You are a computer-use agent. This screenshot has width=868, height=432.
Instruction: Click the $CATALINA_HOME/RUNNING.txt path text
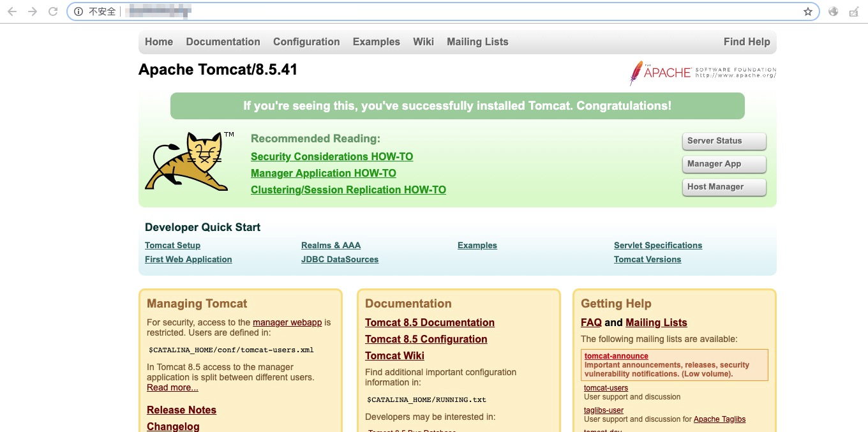426,400
